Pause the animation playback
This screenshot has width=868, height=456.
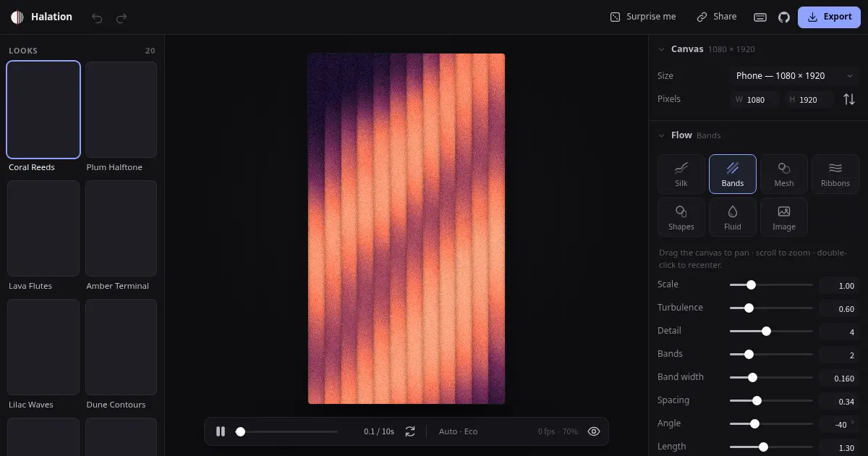pos(221,431)
